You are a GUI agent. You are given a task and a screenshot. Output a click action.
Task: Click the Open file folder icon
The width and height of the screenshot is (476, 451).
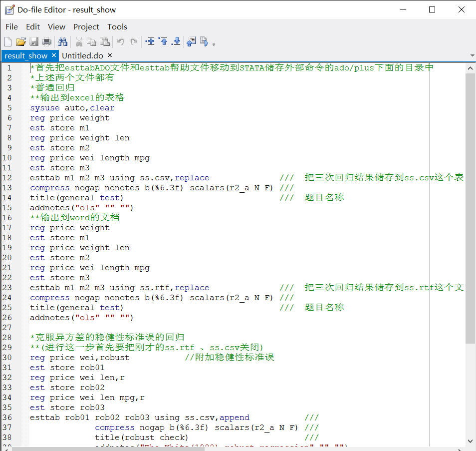coord(20,41)
